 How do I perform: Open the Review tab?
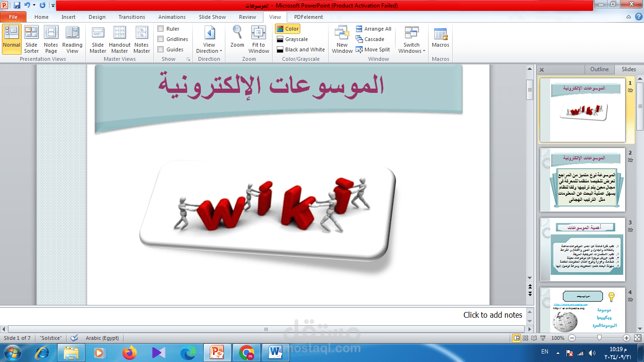point(248,17)
